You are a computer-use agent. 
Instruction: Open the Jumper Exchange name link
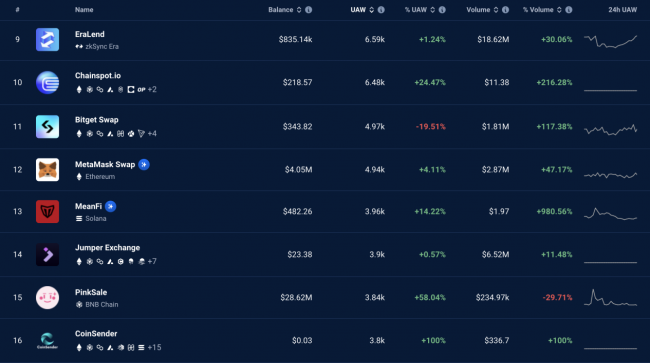click(107, 248)
